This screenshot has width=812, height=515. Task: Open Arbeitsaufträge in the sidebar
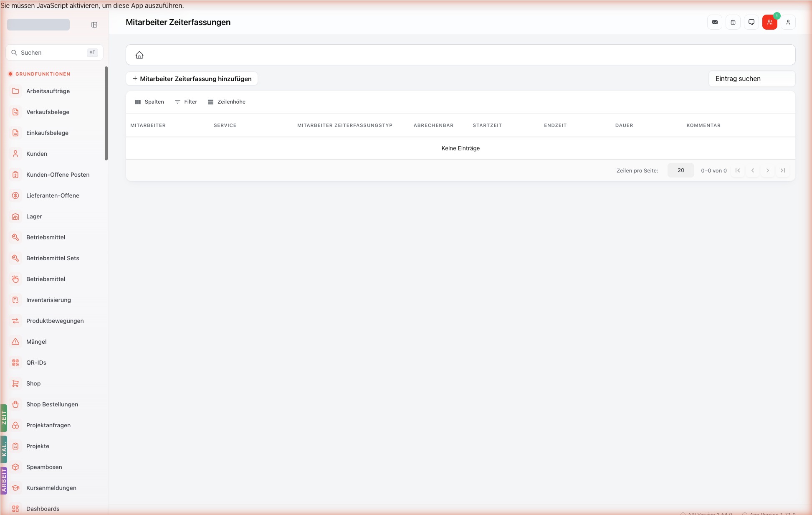[55, 91]
